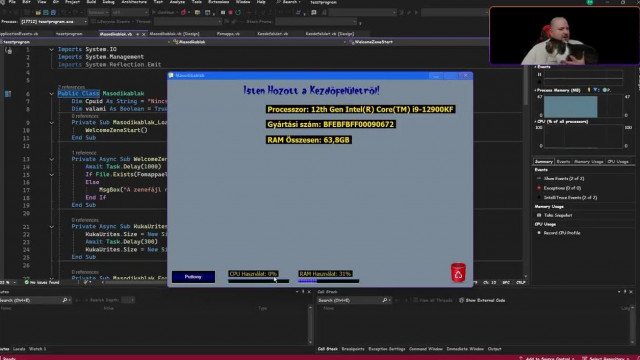The width and height of the screenshot is (640, 360).
Task: Switch to the Watch 1 tab
Action: coord(38,349)
